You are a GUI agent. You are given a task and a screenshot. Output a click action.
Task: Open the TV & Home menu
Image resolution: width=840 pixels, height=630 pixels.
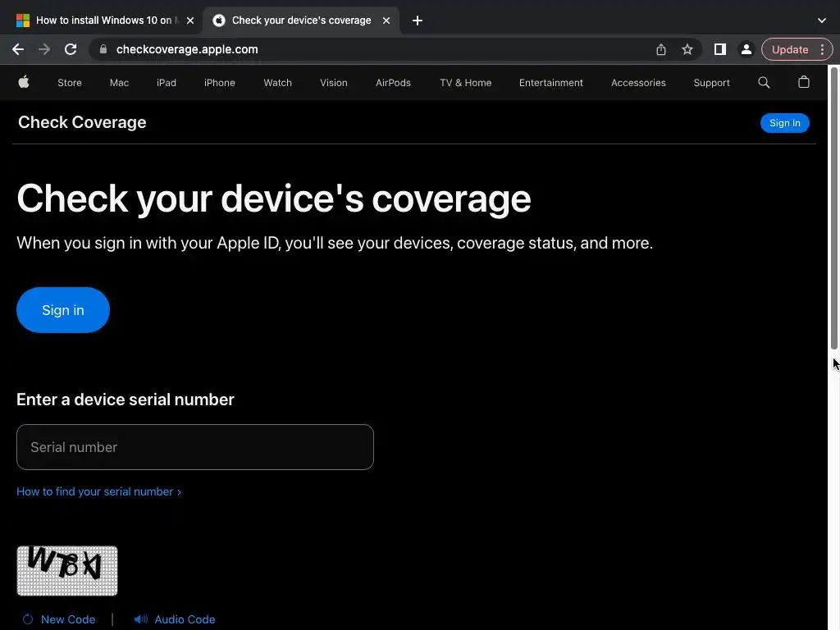[x=466, y=83]
